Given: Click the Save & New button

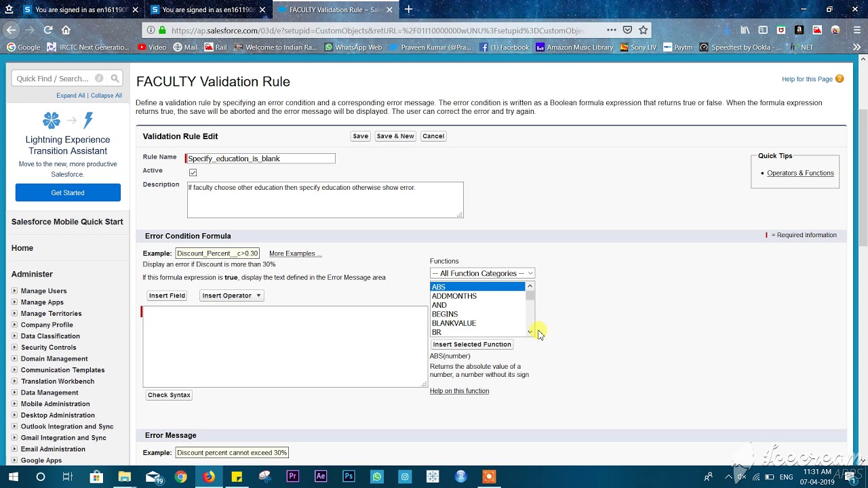Looking at the screenshot, I should [395, 136].
